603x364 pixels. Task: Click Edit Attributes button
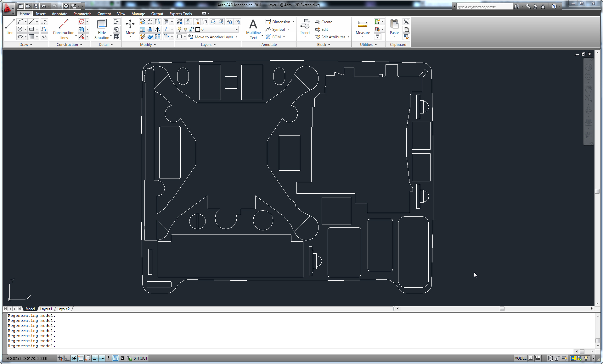[332, 37]
